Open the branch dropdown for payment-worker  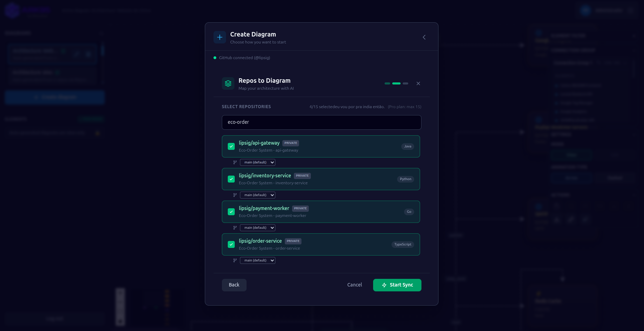pyautogui.click(x=257, y=227)
